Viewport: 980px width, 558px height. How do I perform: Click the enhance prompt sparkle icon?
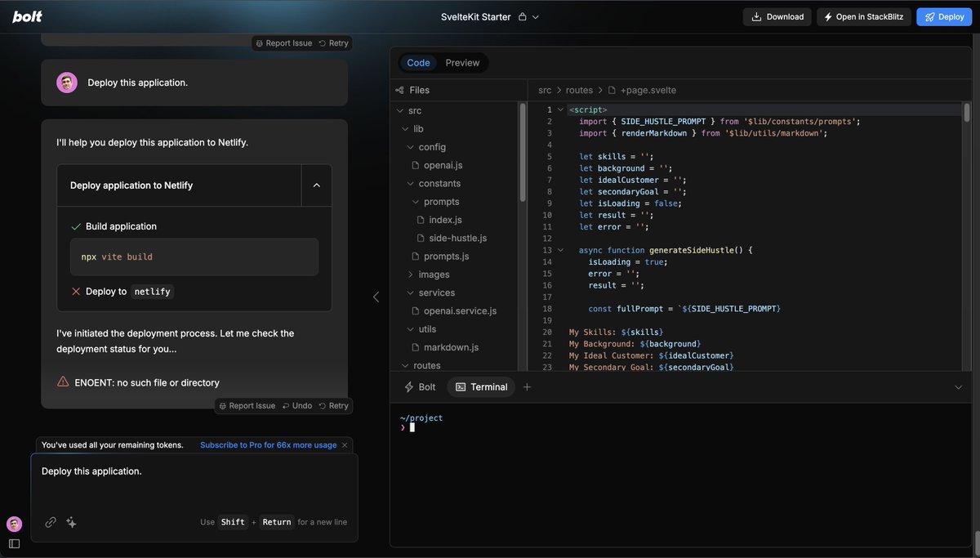point(71,522)
